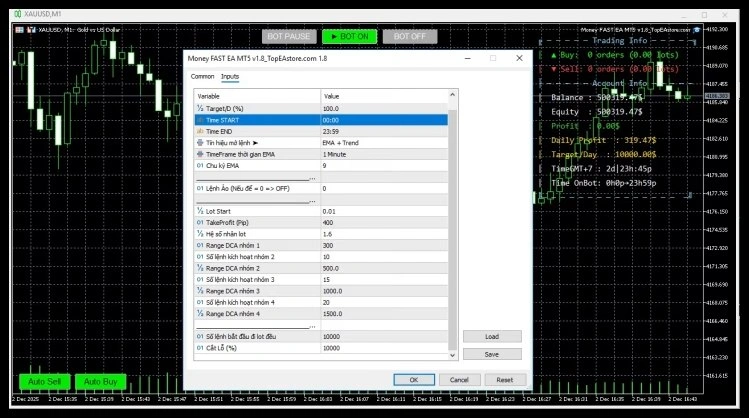Click the Auto Buy button
This screenshot has height=418, width=749.
tap(101, 382)
